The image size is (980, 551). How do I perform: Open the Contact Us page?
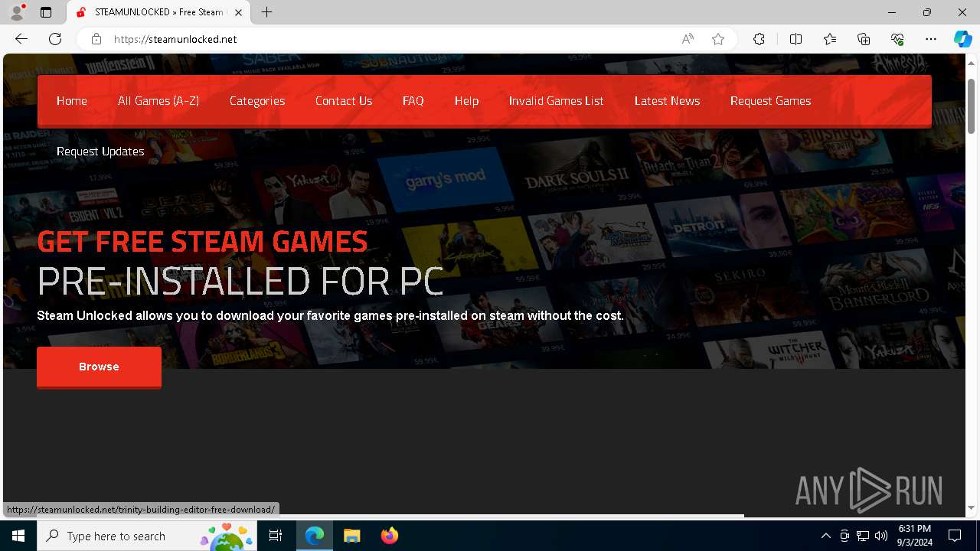click(x=344, y=101)
